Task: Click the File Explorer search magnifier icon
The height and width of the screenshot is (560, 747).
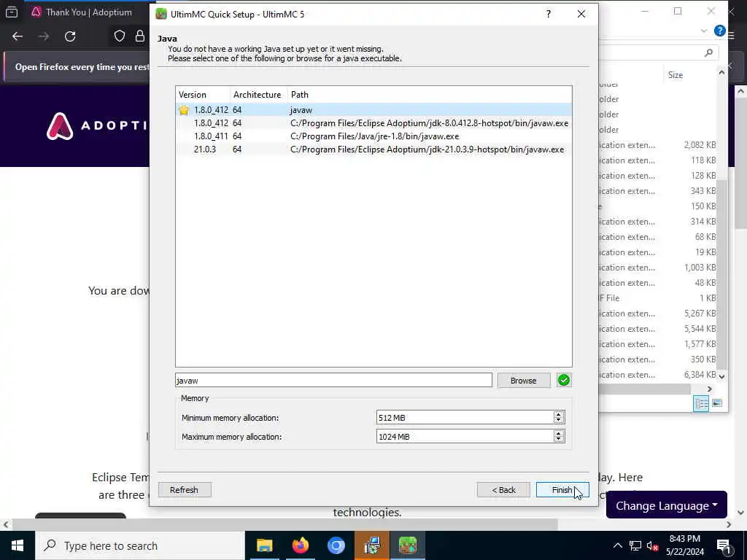Action: coord(708,52)
